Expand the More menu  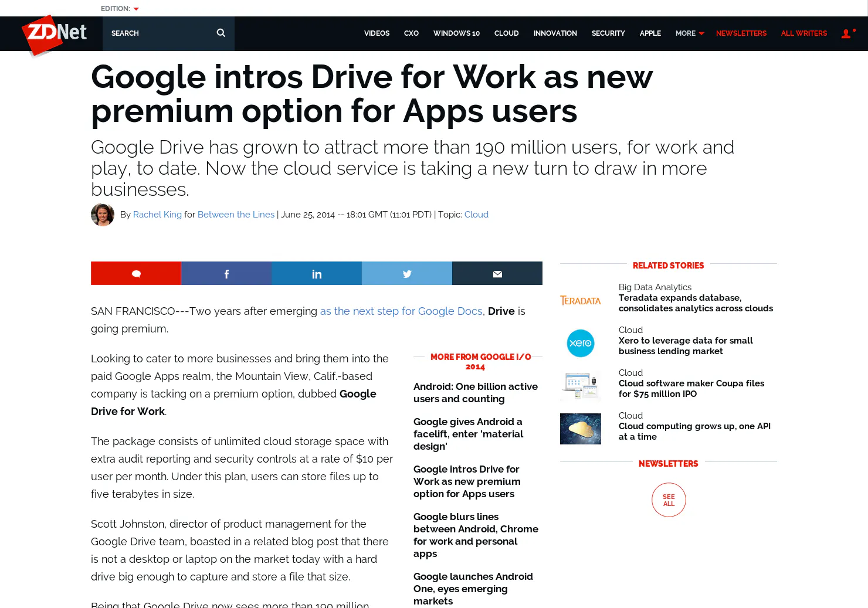click(689, 33)
